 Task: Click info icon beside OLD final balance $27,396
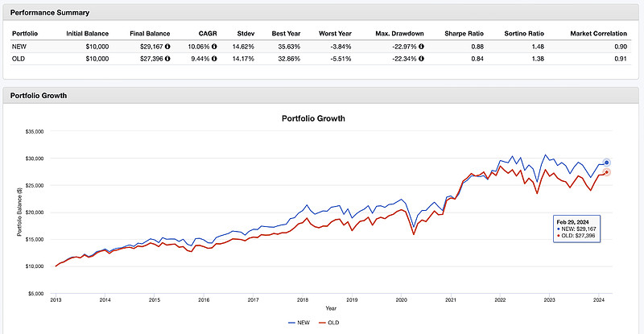(x=167, y=59)
